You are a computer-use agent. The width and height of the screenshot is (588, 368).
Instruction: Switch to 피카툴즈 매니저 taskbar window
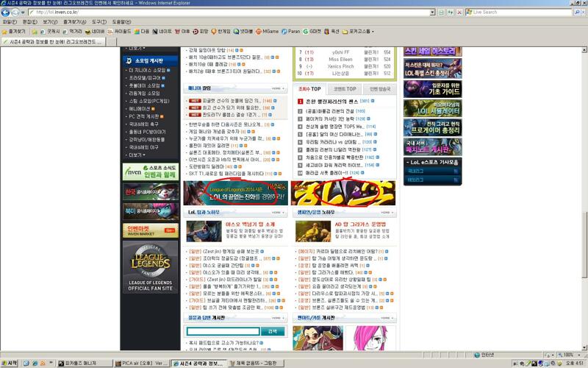(85, 363)
